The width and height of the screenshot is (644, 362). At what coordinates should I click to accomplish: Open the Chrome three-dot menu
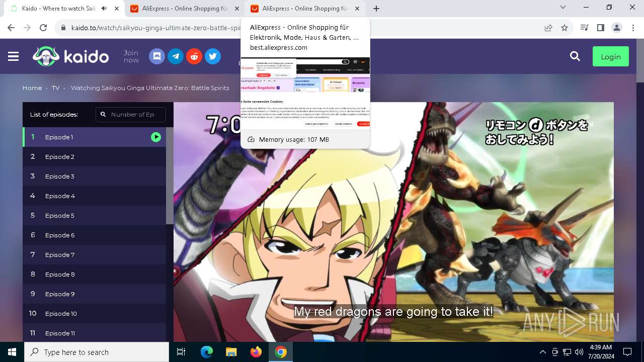click(633, 28)
